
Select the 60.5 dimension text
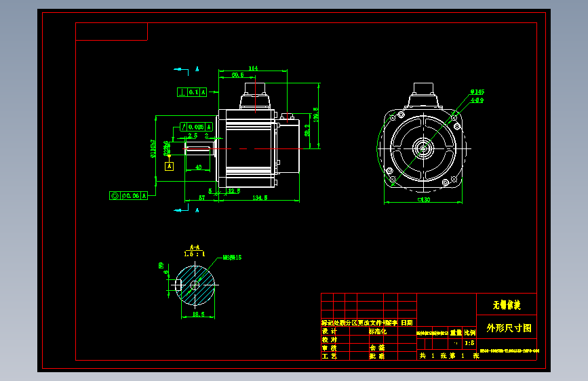237,75
